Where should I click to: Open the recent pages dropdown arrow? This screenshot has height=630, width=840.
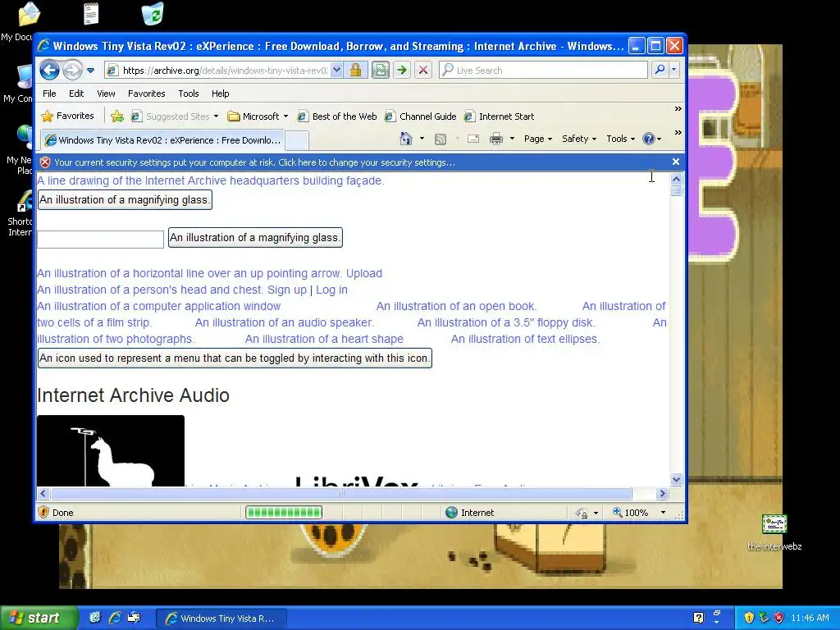[90, 71]
